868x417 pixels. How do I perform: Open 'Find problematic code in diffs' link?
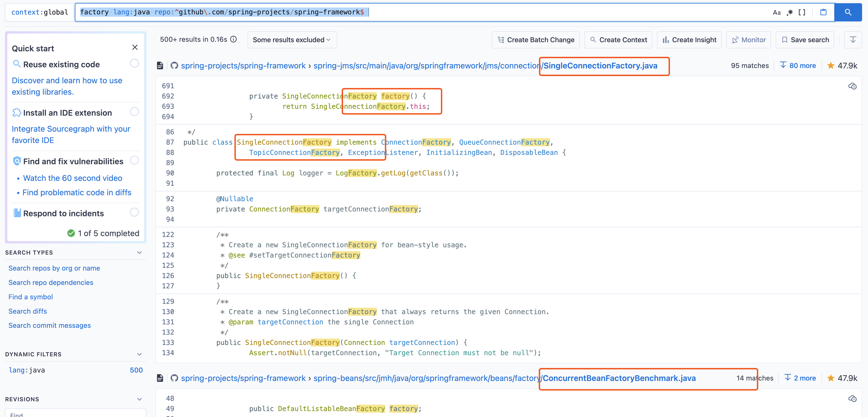click(x=77, y=193)
